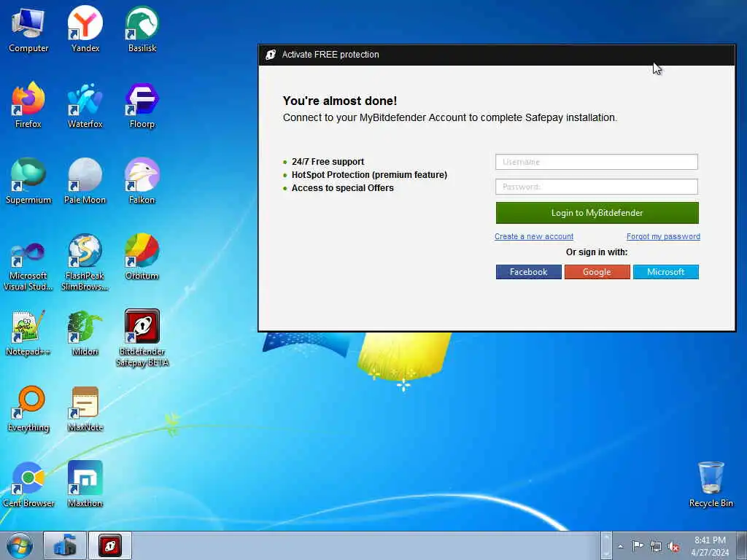Select the Supermium desktop icon

click(x=28, y=181)
